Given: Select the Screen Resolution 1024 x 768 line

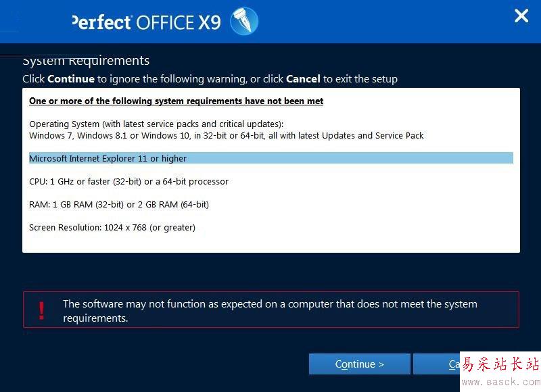Looking at the screenshot, I should tap(112, 227).
